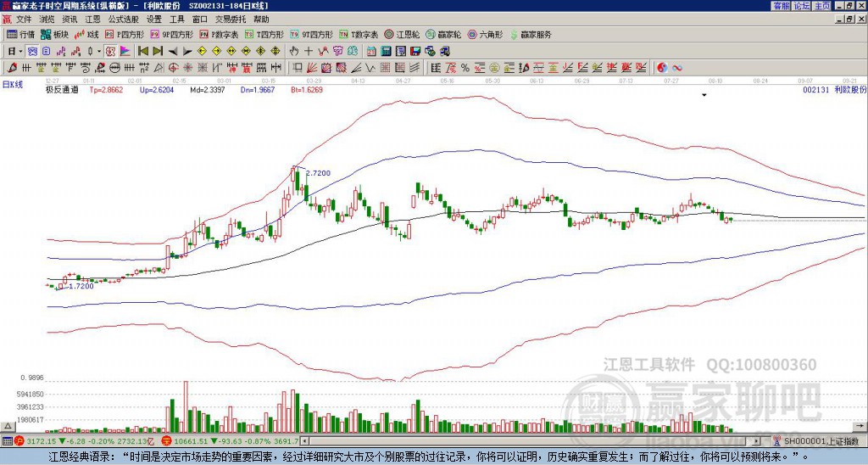
Task: Click the Dn=1.9667 indicator value
Action: point(258,89)
